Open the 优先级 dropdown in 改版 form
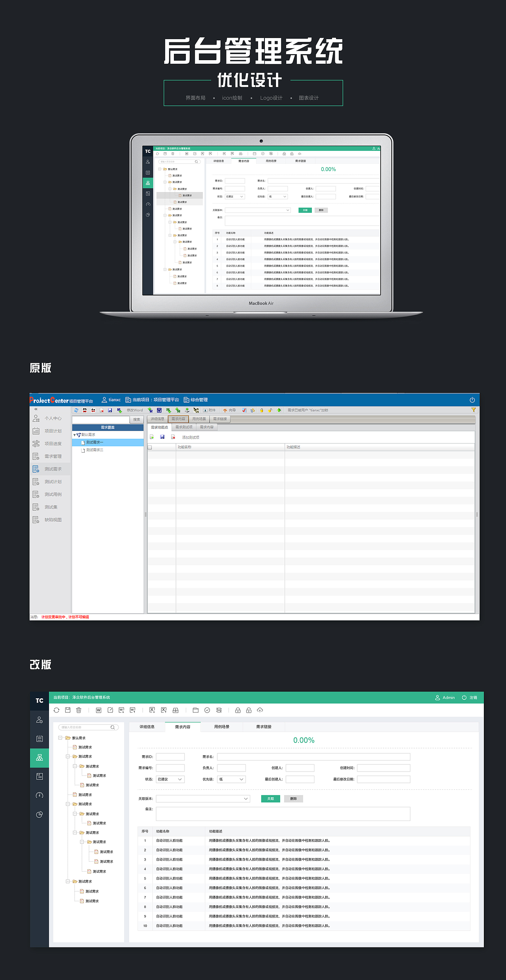The height and width of the screenshot is (980, 506). pyautogui.click(x=232, y=779)
